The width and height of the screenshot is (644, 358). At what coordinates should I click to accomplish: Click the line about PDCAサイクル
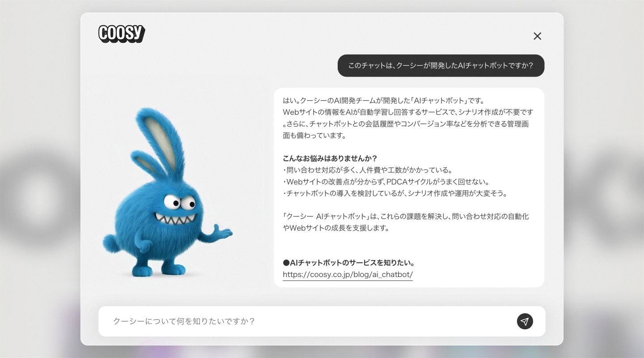point(386,182)
